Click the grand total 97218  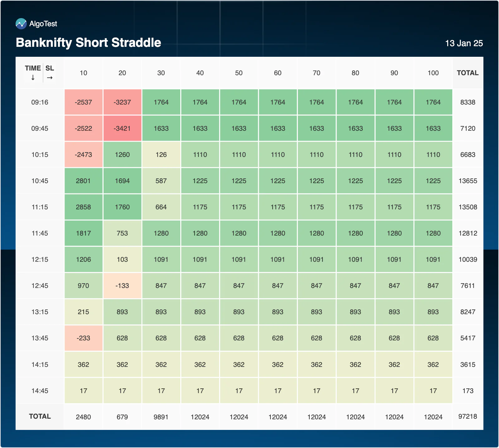click(468, 416)
